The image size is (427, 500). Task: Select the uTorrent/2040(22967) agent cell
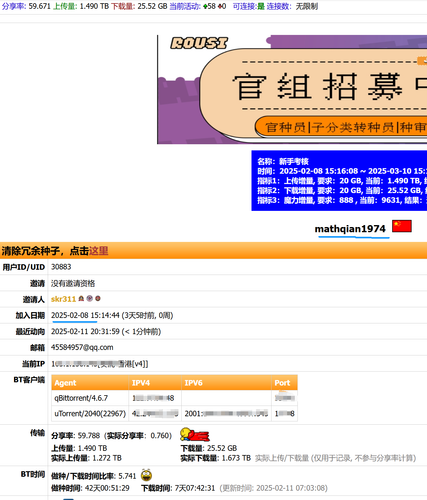pos(90,414)
